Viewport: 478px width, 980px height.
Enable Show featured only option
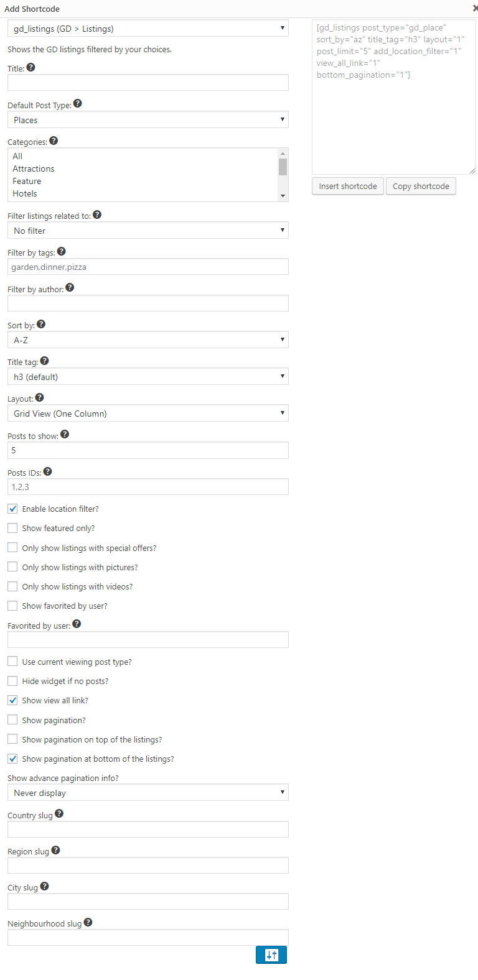point(12,528)
